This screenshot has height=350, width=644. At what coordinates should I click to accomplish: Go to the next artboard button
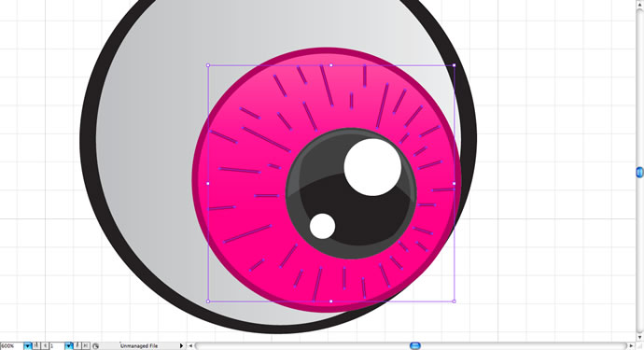point(77,346)
